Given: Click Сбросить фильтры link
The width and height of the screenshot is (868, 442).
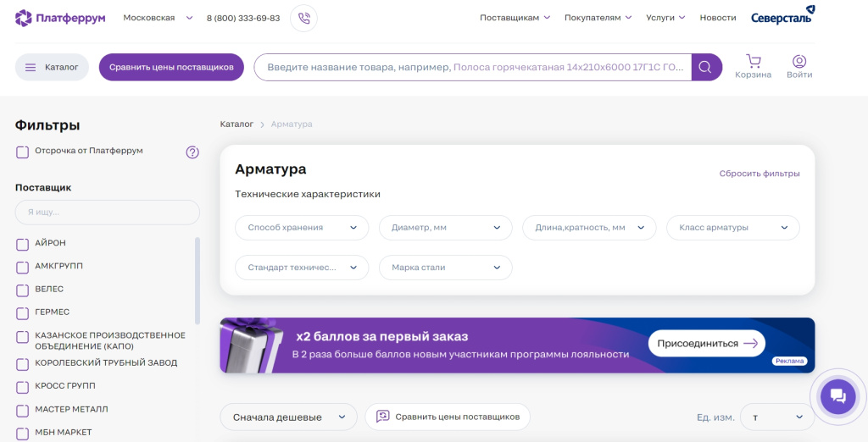Looking at the screenshot, I should click(x=759, y=174).
